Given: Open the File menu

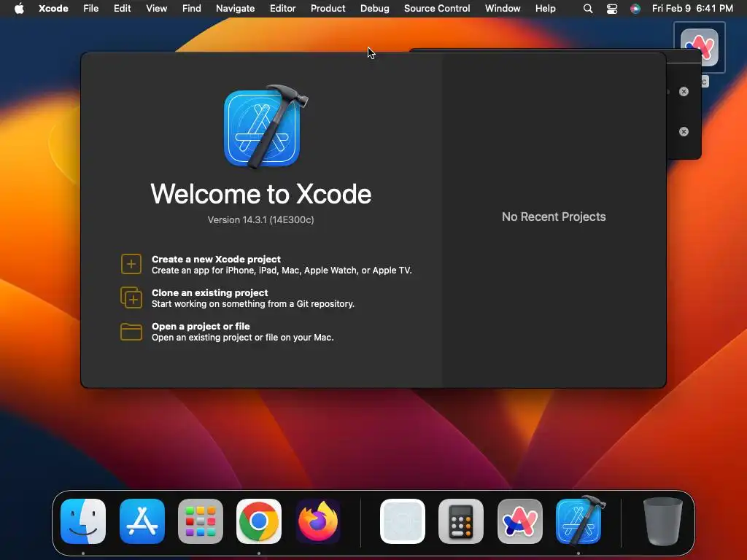Looking at the screenshot, I should tap(91, 9).
